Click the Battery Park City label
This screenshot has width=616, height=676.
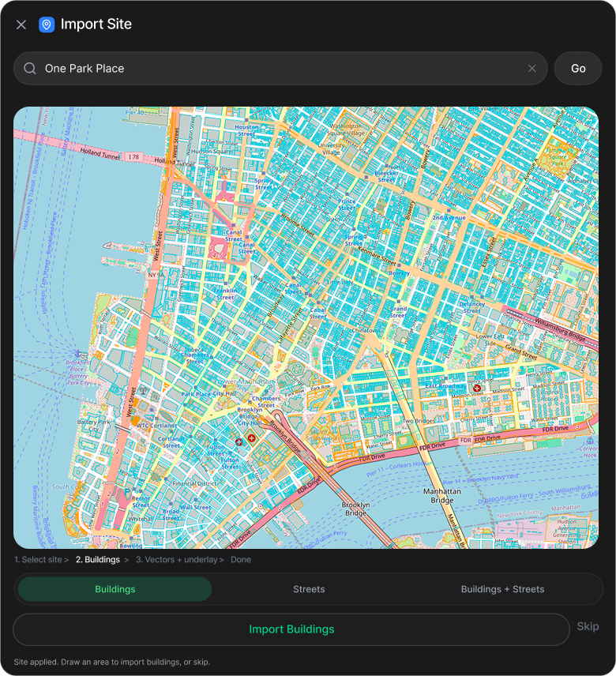93,426
